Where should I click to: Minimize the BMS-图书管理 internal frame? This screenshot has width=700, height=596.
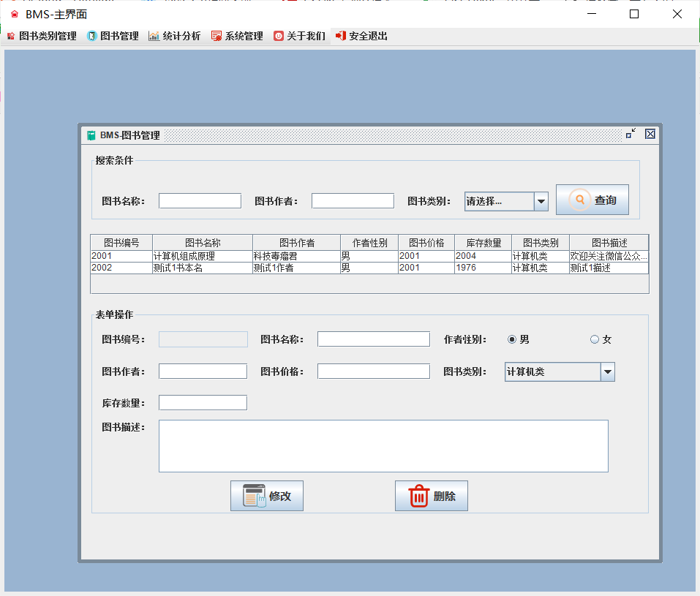pyautogui.click(x=631, y=134)
